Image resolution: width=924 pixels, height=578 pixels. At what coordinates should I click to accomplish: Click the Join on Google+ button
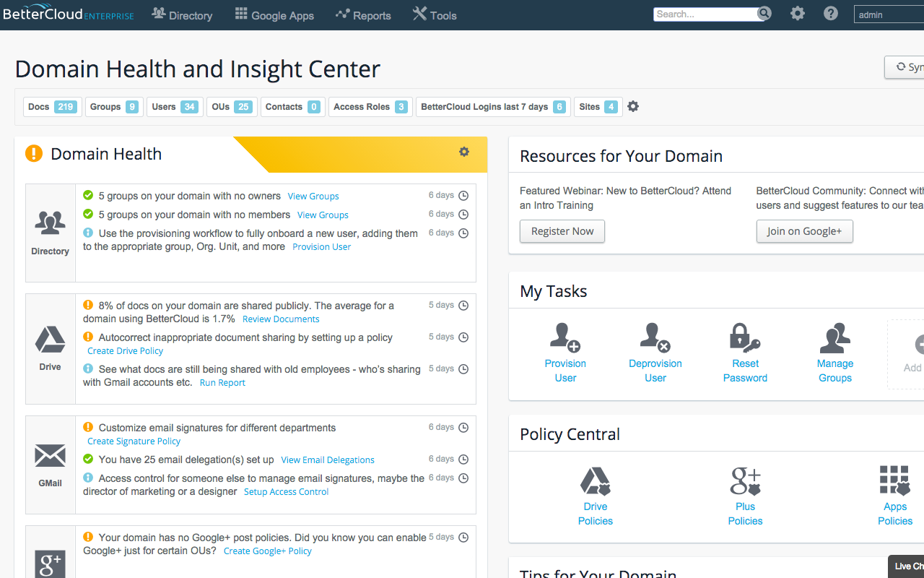804,231
